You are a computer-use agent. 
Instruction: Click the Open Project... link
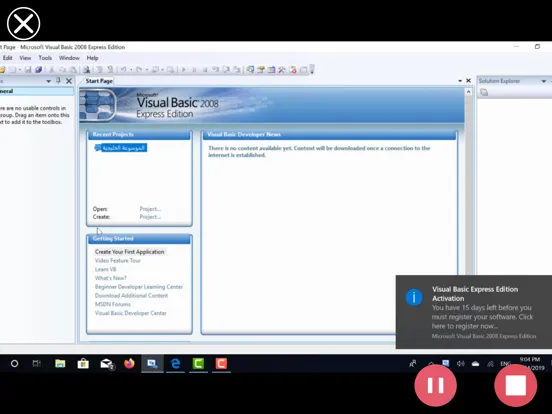click(150, 209)
